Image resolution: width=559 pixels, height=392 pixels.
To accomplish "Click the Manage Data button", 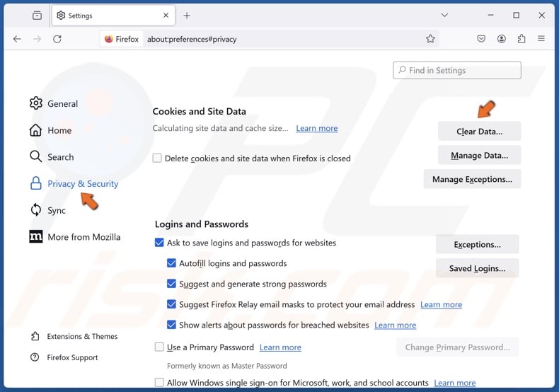I will pos(479,156).
